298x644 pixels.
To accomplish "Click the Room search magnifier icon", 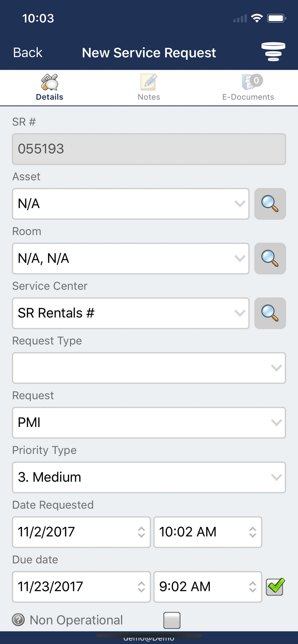I will pos(270,259).
